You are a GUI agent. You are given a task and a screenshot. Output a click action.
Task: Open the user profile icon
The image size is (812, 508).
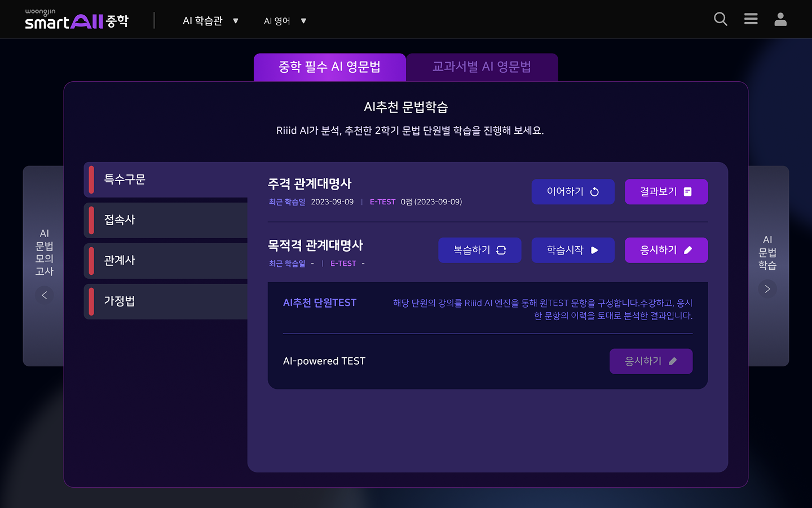tap(780, 19)
